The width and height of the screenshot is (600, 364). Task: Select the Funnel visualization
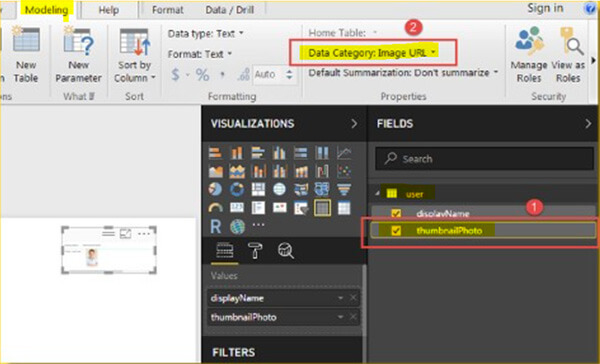(x=344, y=189)
